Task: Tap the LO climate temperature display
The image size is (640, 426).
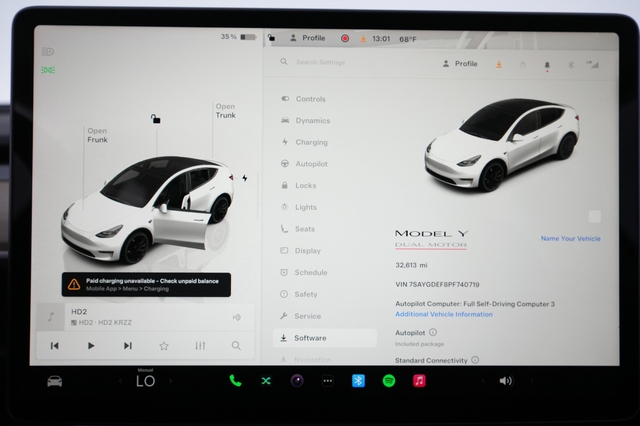Action: [x=145, y=381]
